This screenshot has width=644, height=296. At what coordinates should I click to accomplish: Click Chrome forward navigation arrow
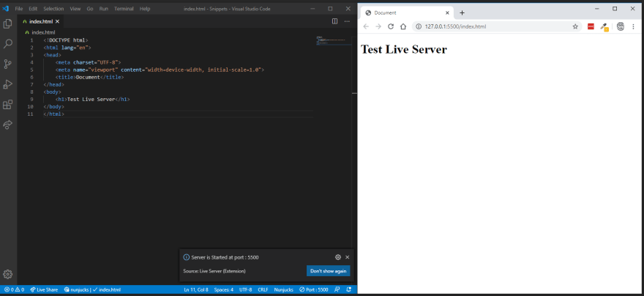[378, 26]
